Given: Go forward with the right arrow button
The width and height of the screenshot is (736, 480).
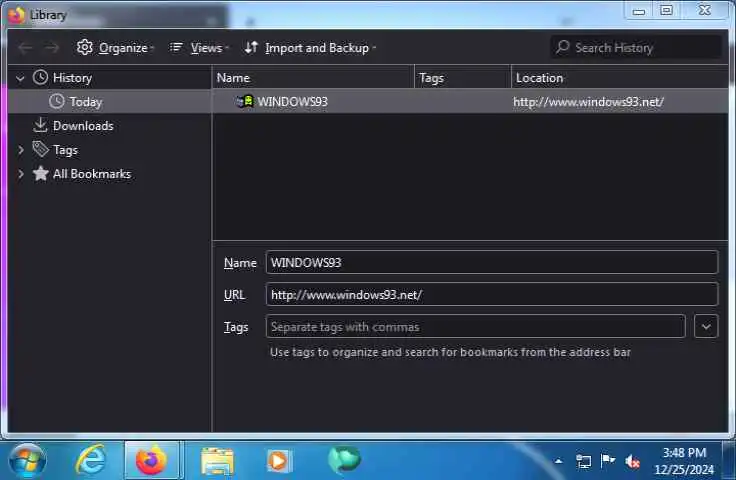Looking at the screenshot, I should coord(52,48).
